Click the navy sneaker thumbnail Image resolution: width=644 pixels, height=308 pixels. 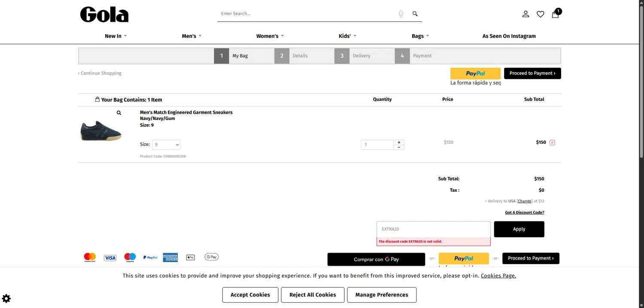tap(101, 131)
